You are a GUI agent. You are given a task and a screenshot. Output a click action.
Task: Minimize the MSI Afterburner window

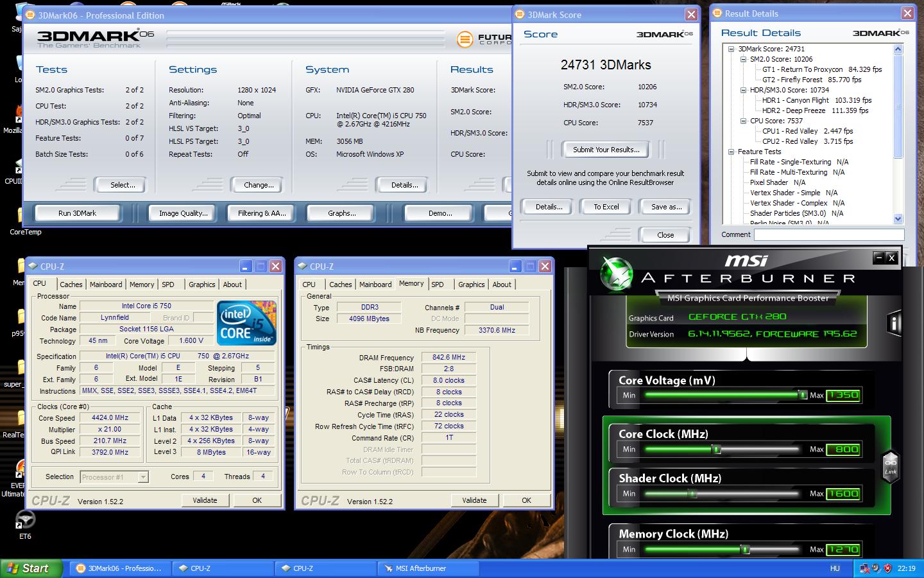click(878, 258)
